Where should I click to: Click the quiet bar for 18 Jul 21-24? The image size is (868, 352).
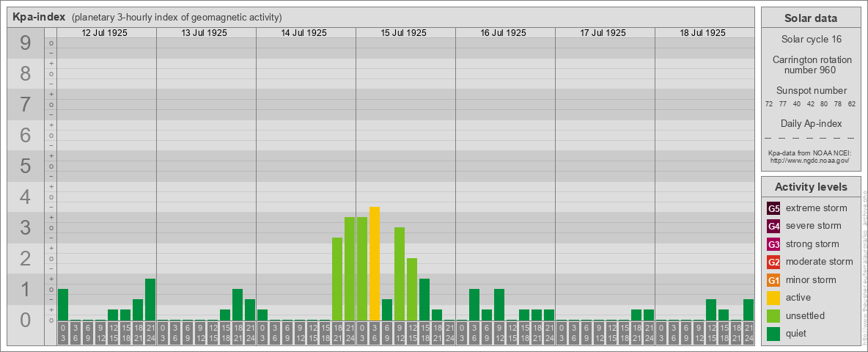coord(749,310)
